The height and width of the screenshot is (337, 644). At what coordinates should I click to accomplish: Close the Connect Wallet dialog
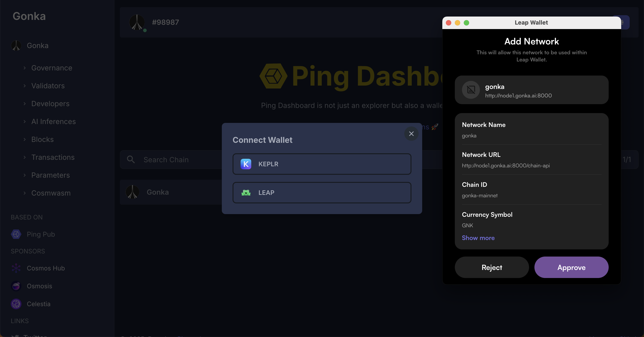(411, 134)
